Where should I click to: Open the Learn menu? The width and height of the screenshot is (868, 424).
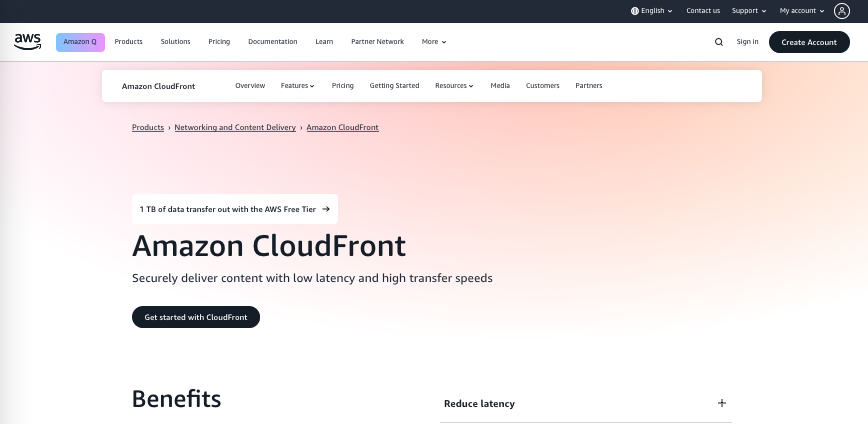[324, 42]
